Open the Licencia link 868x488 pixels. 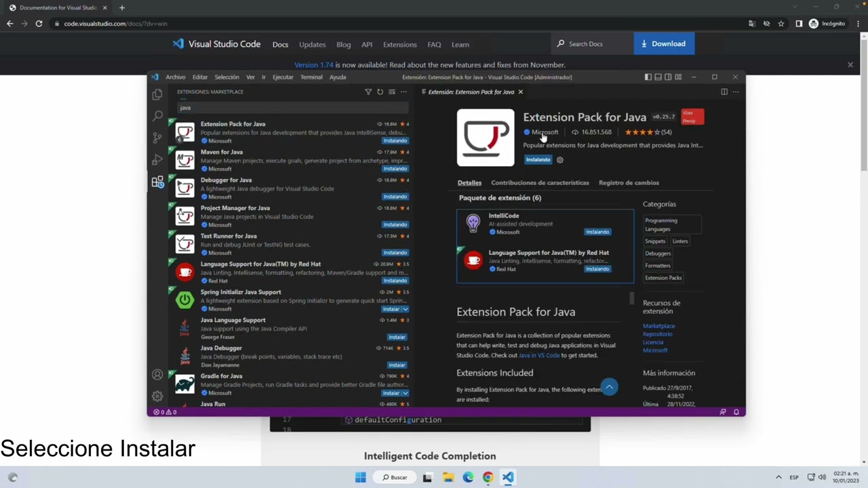[x=653, y=342]
